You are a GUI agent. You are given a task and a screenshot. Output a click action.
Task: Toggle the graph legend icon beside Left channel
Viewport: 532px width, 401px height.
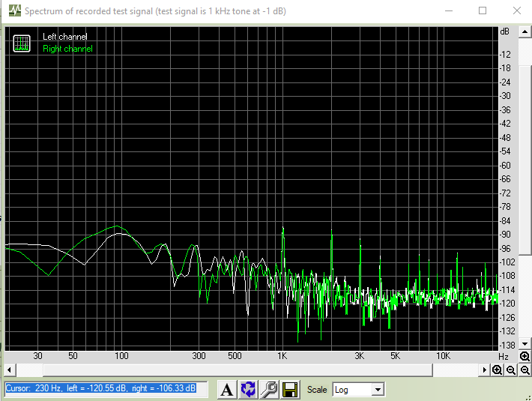coord(22,43)
